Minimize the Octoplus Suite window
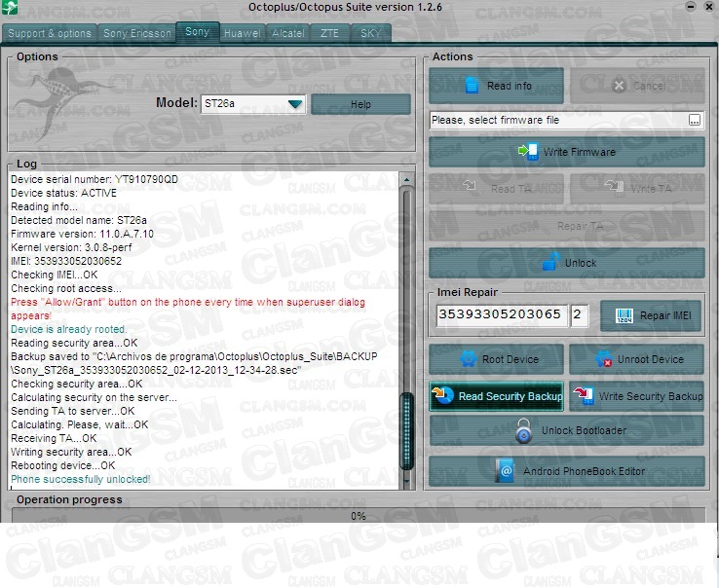 click(x=691, y=6)
